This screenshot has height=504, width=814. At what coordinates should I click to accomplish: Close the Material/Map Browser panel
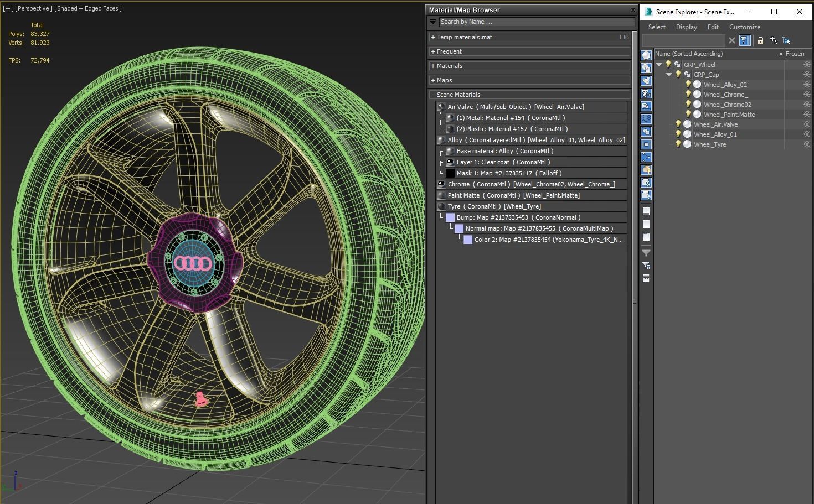633,10
